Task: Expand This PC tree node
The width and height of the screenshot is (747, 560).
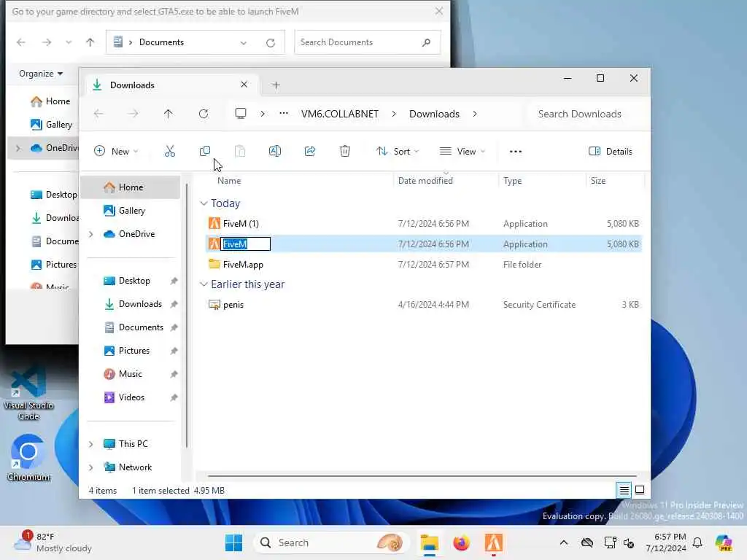Action: 90,444
